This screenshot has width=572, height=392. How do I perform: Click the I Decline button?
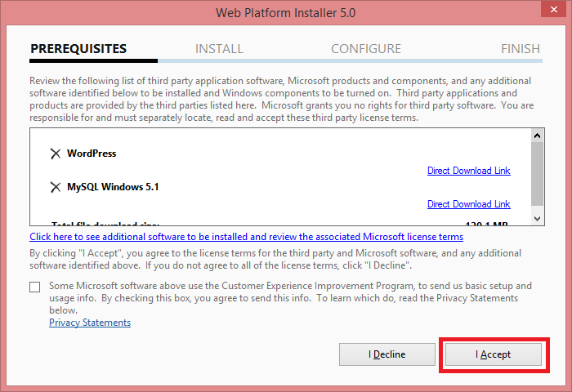point(387,354)
